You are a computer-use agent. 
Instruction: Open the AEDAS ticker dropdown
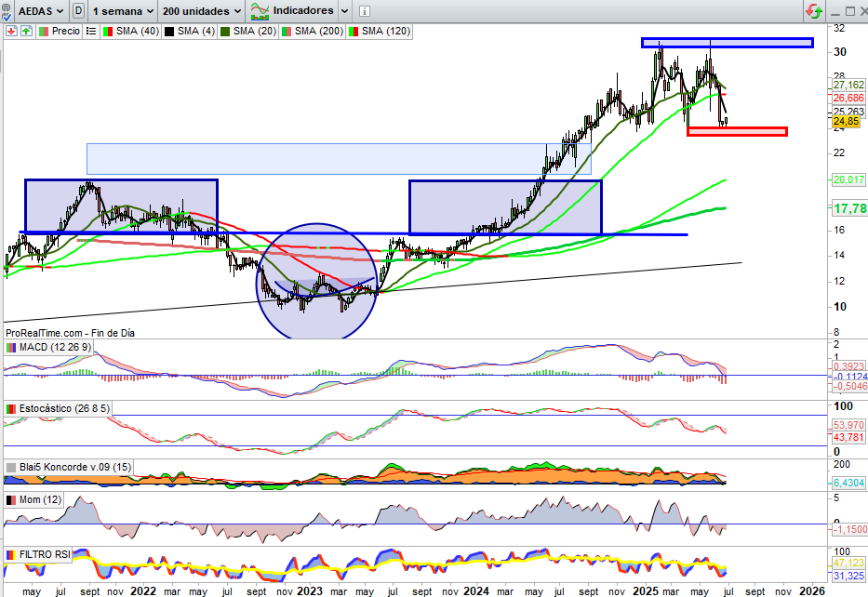(x=41, y=11)
